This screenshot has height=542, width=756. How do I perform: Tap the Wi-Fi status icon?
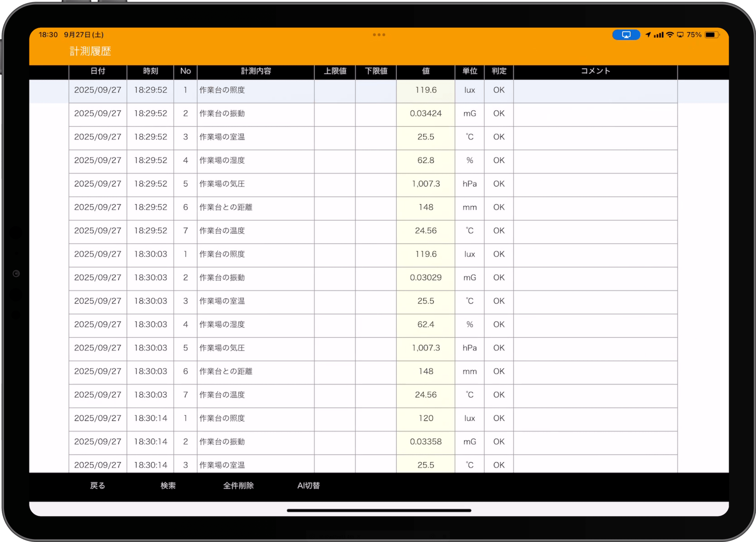click(670, 35)
